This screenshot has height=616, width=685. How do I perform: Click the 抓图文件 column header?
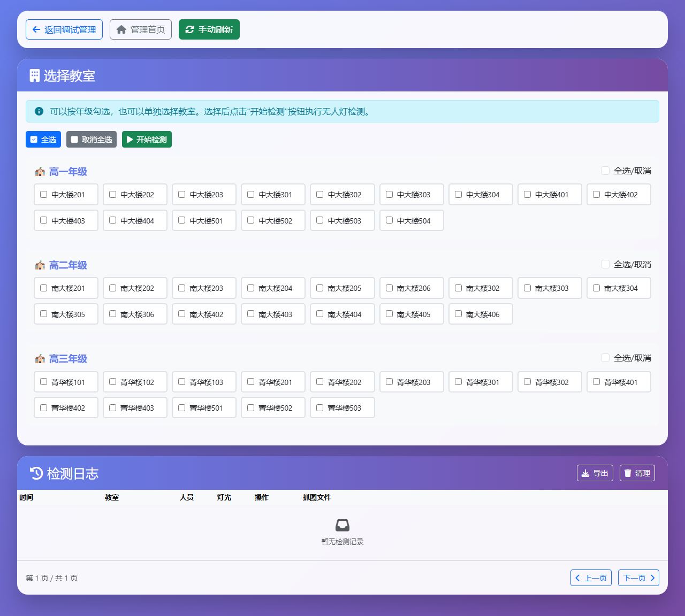point(317,497)
